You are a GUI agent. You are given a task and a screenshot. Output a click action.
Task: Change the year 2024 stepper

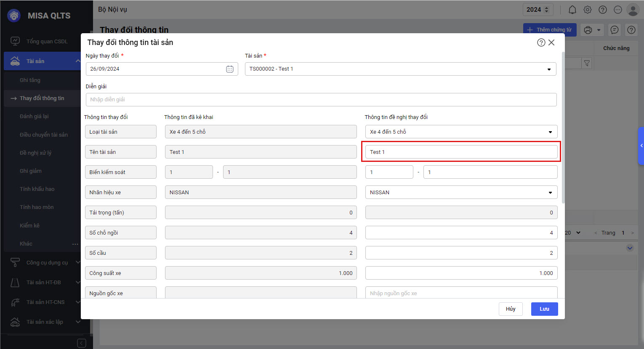tap(546, 10)
